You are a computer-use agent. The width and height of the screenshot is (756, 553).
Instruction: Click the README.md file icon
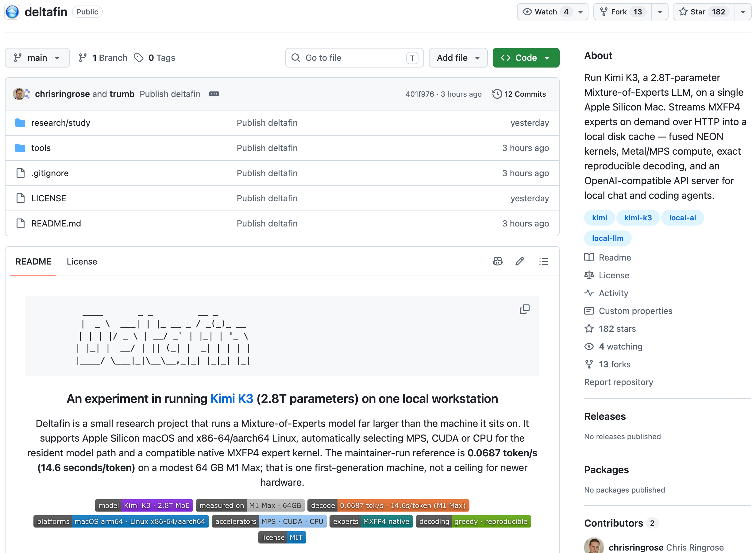21,223
